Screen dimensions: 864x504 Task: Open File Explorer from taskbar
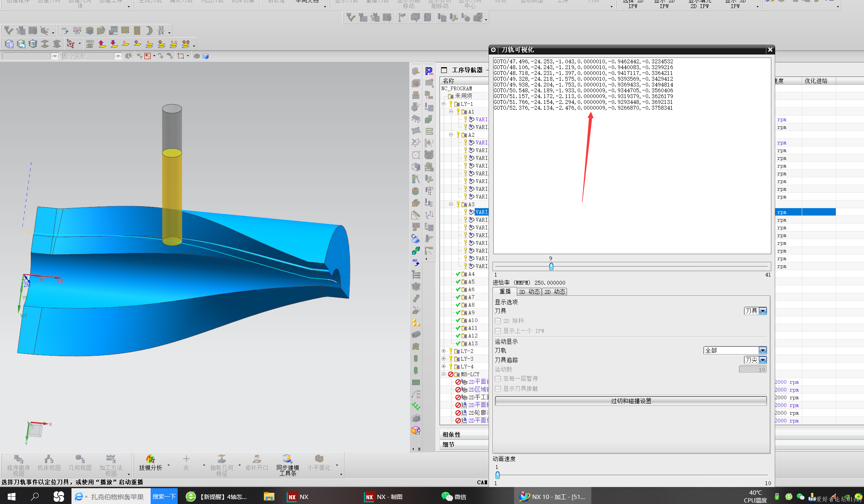pos(269,497)
